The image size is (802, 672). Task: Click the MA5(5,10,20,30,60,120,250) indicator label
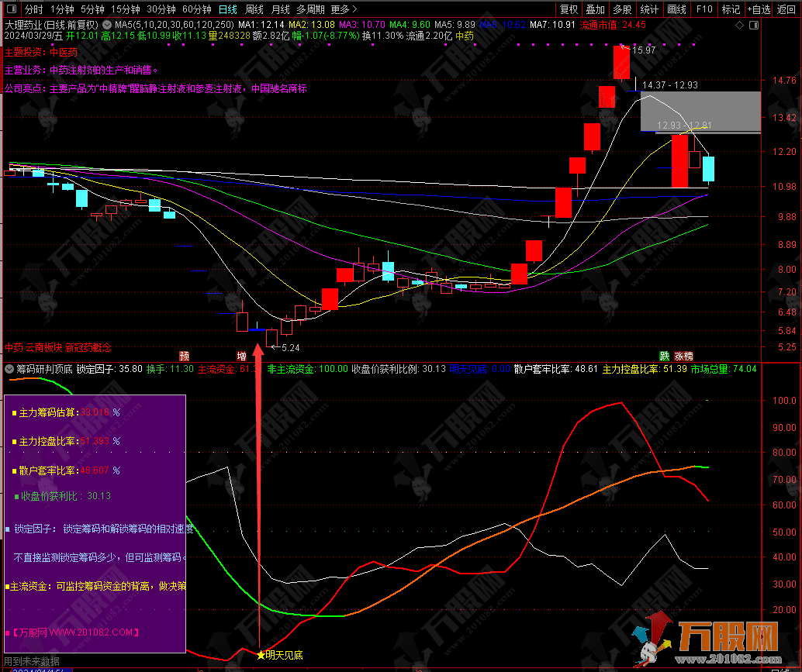175,25
